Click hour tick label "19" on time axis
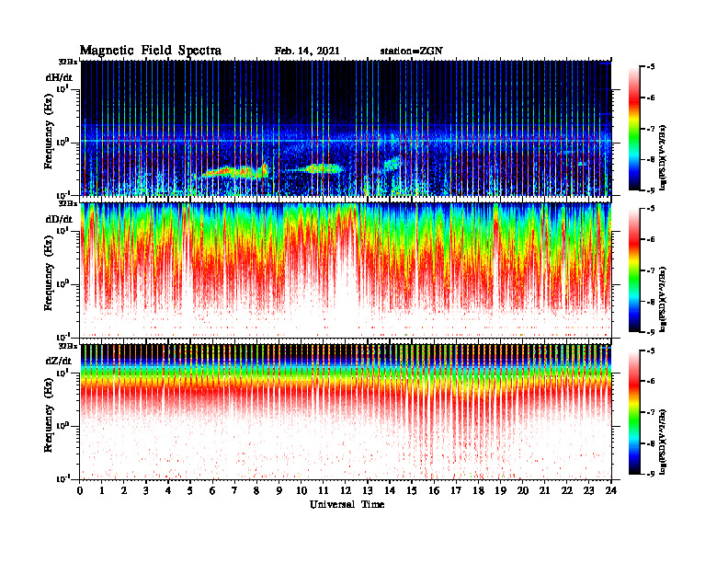Viewport: 728px width, 563px height. click(x=500, y=491)
